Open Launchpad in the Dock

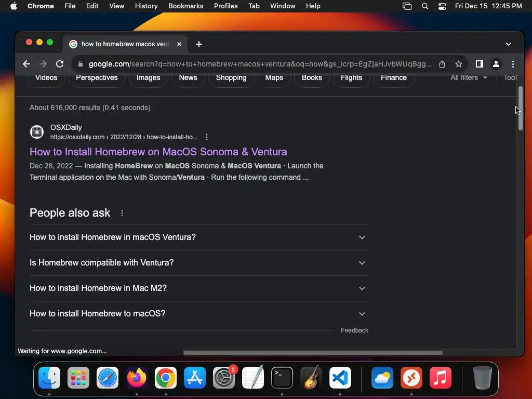coord(78,378)
